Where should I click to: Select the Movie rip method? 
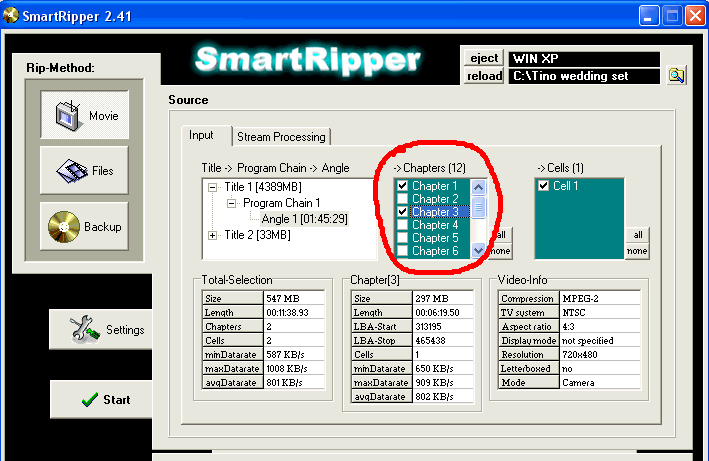[x=85, y=115]
